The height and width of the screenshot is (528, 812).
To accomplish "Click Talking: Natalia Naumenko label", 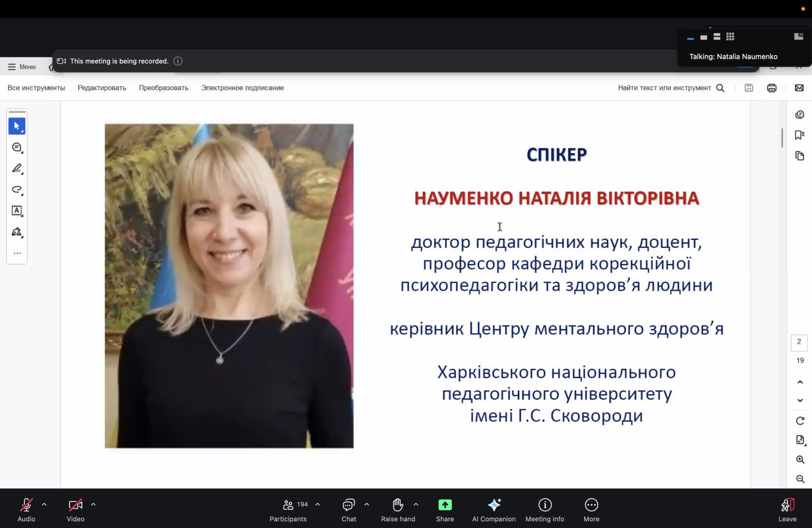I will 733,56.
